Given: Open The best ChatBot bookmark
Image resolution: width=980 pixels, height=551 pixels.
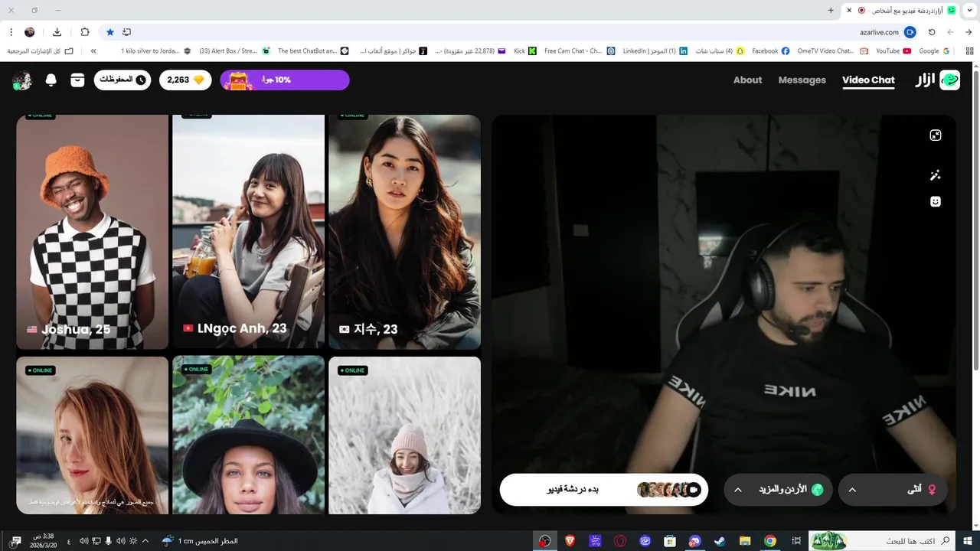Looking at the screenshot, I should click(313, 51).
